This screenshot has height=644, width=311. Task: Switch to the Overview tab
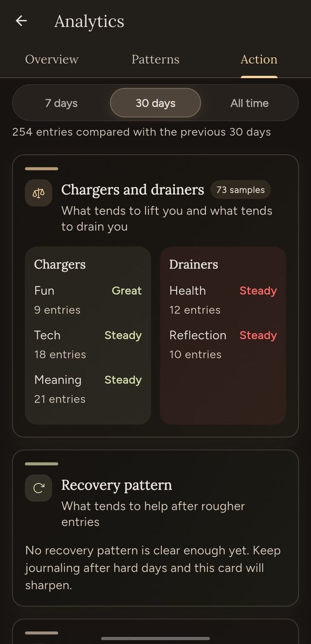[x=52, y=59]
